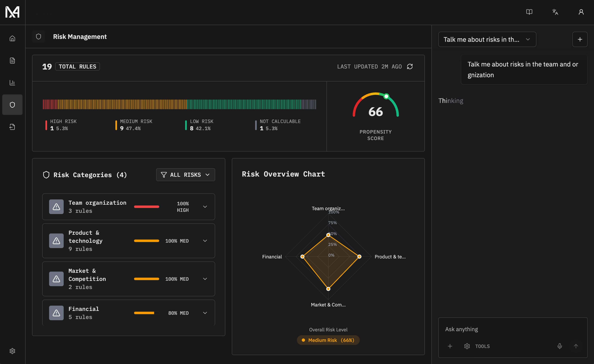Click the microphone in the chat input

(x=560, y=346)
